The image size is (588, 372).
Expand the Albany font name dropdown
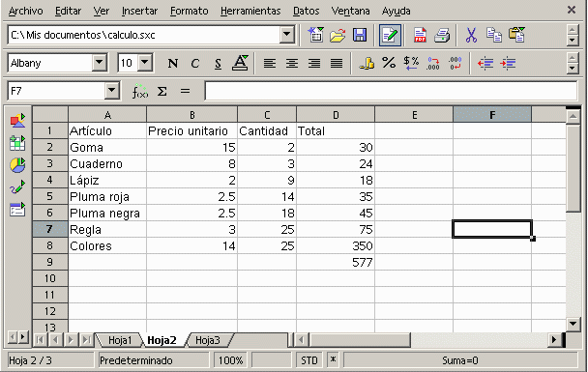[100, 63]
